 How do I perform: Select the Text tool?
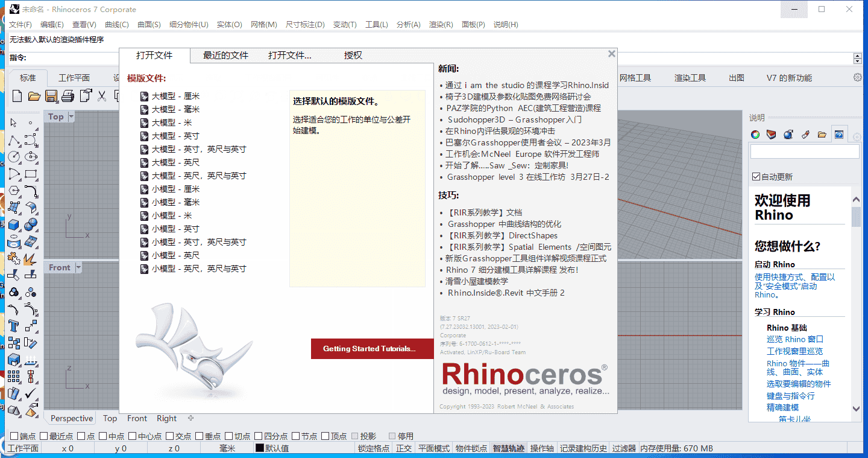(x=14, y=325)
